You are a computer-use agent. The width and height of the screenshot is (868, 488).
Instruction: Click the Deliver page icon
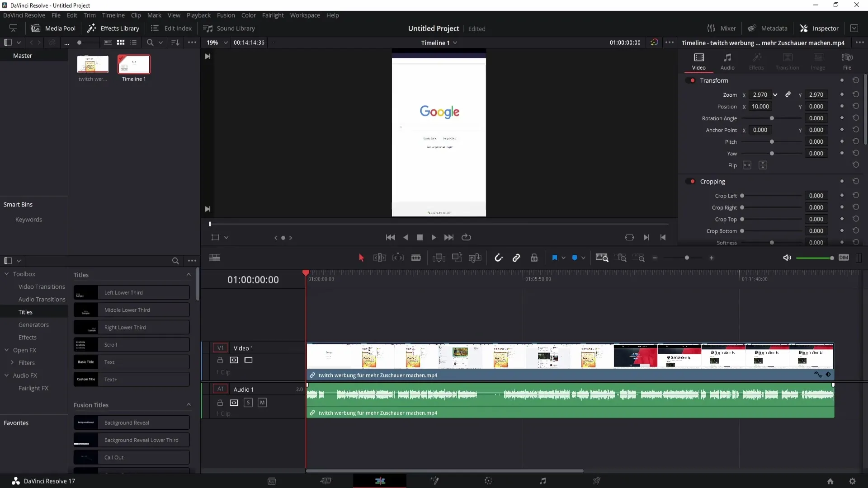pyautogui.click(x=597, y=481)
